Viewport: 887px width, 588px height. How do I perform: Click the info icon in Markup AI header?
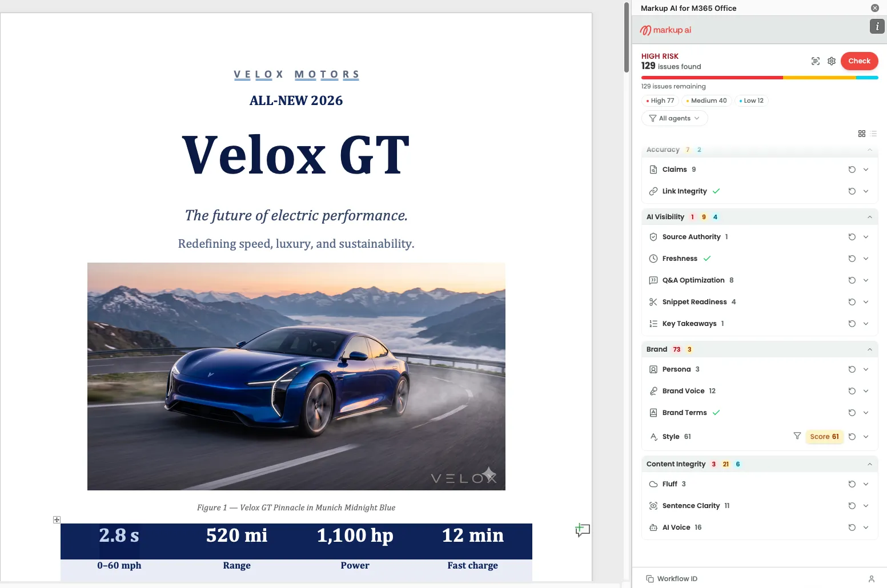(877, 26)
